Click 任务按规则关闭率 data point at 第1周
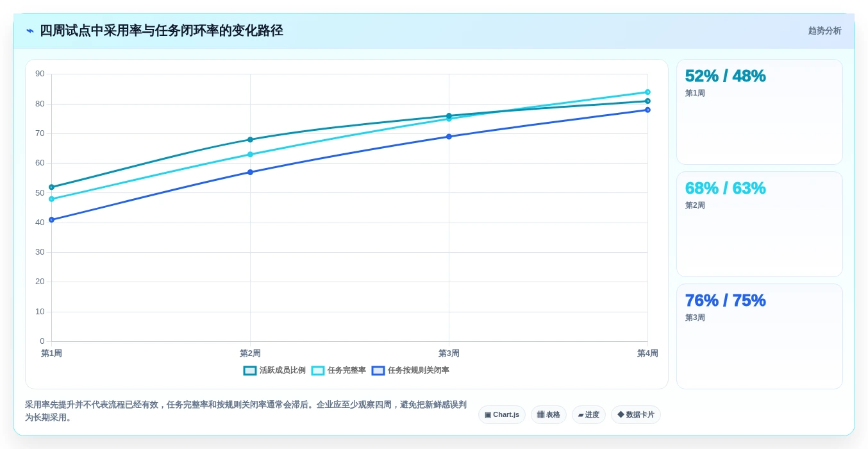Viewport: 868px width, 449px height. coord(51,220)
